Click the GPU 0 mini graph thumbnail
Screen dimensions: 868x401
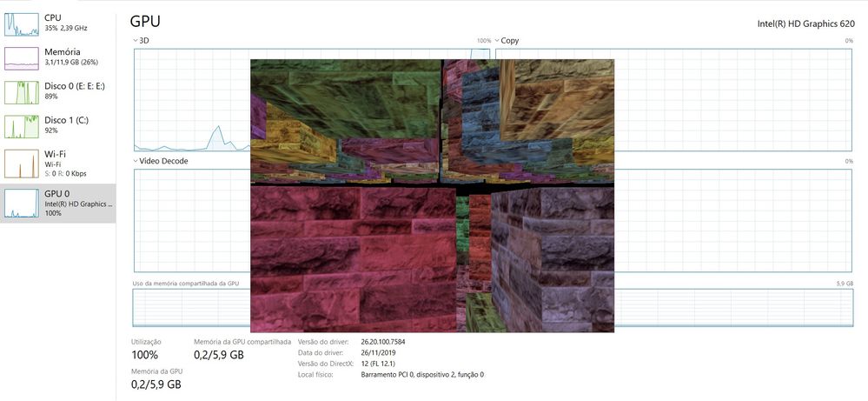22,204
